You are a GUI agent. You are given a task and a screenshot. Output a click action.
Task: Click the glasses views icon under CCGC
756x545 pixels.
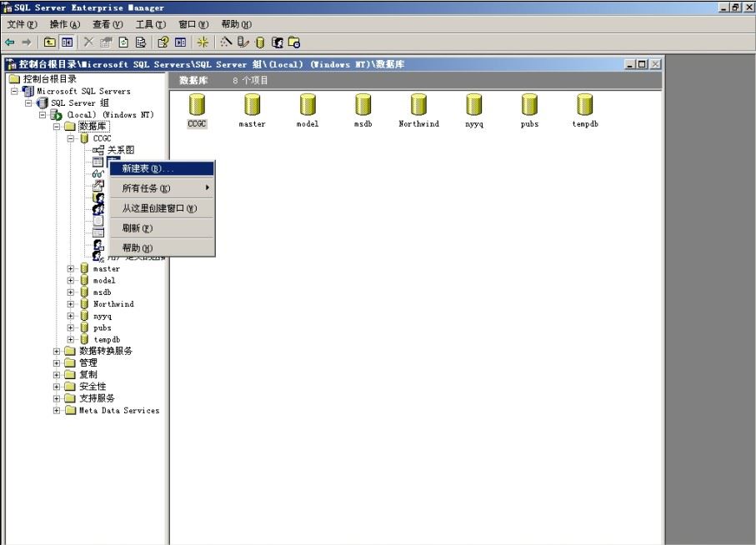click(x=98, y=173)
